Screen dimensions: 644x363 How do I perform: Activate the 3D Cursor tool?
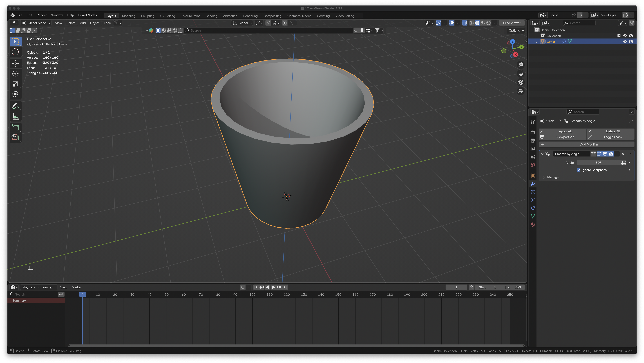click(15, 52)
